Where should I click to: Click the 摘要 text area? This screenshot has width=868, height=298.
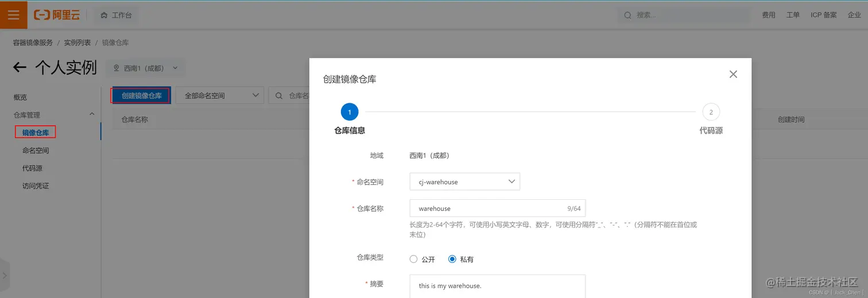(498, 286)
